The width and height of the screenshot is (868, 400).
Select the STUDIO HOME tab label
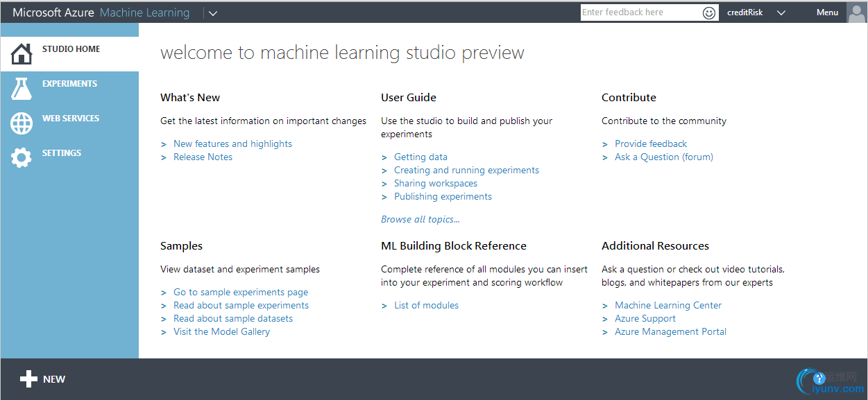coord(71,49)
